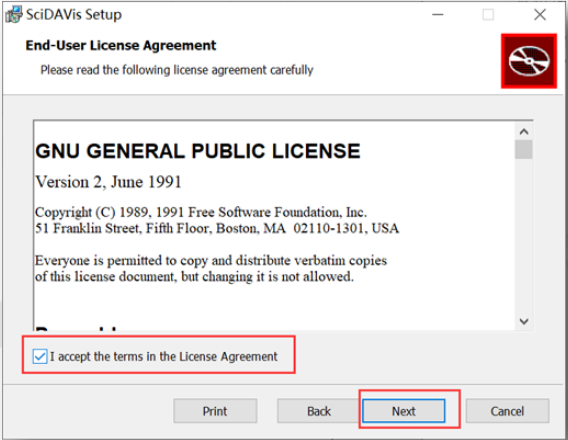Toggle the accept license terms checkbox
The height and width of the screenshot is (440, 568).
tap(39, 356)
